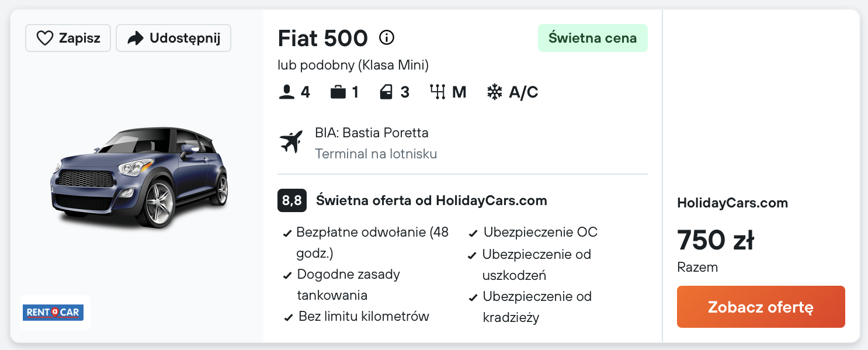Click the passenger seats icon
This screenshot has height=350, width=868.
pyautogui.click(x=287, y=92)
